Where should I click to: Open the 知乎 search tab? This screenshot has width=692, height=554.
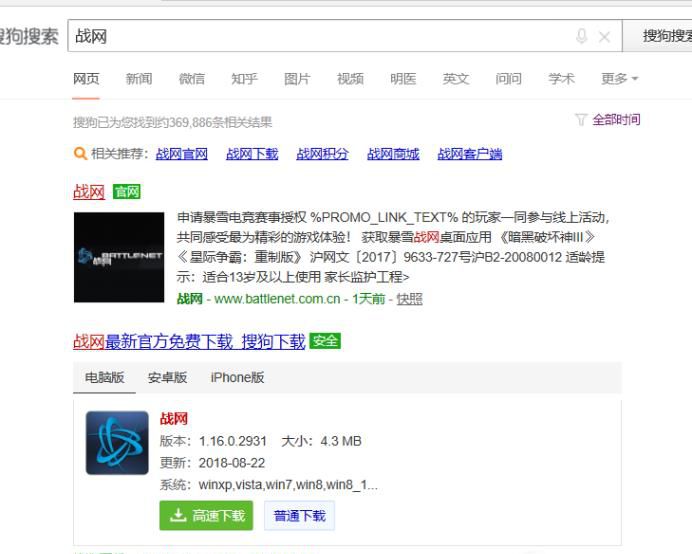coord(244,79)
